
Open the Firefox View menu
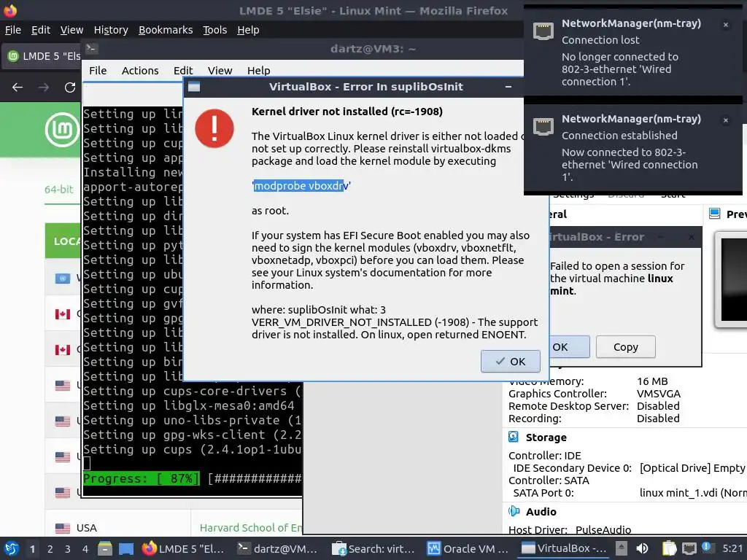pyautogui.click(x=71, y=30)
